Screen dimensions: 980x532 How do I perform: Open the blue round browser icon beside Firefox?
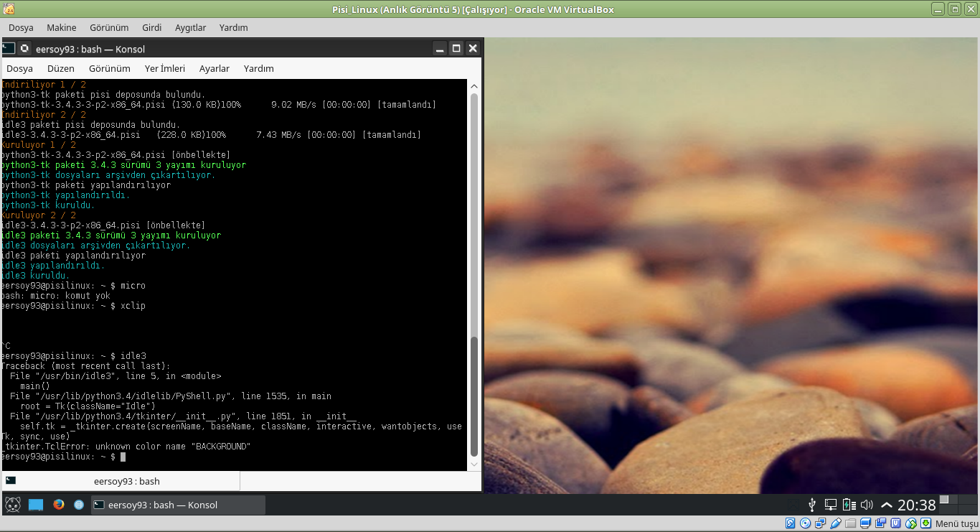tap(79, 505)
